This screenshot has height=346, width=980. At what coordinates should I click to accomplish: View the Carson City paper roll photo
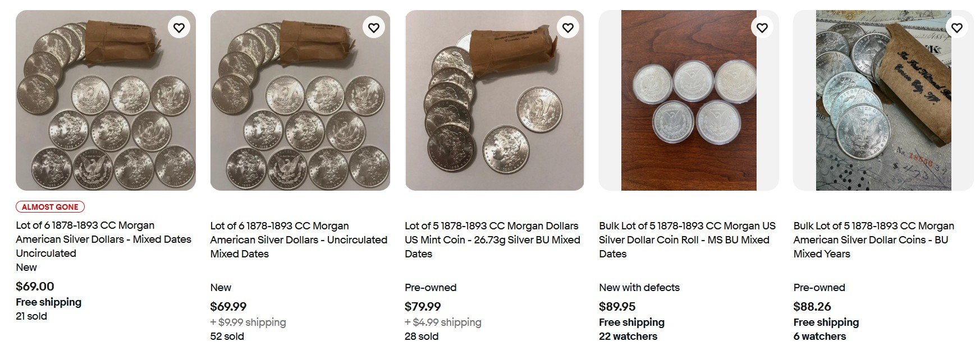(883, 101)
